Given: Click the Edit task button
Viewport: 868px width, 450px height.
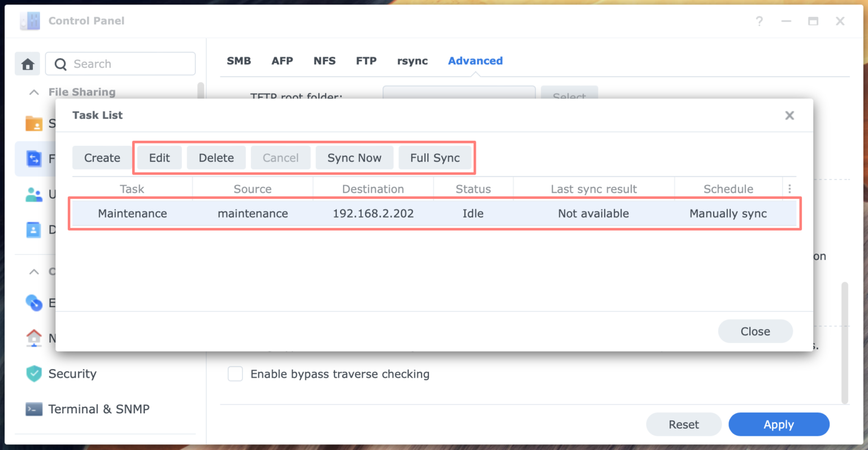Looking at the screenshot, I should [159, 158].
